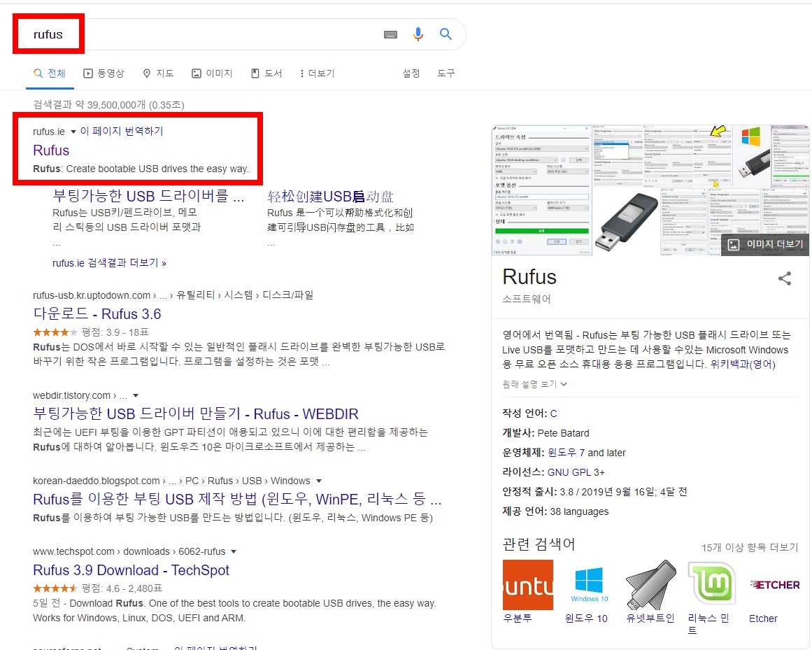Image resolution: width=812 pixels, height=650 pixels.
Task: Click the 유넷부트인 label link
Action: [x=650, y=619]
